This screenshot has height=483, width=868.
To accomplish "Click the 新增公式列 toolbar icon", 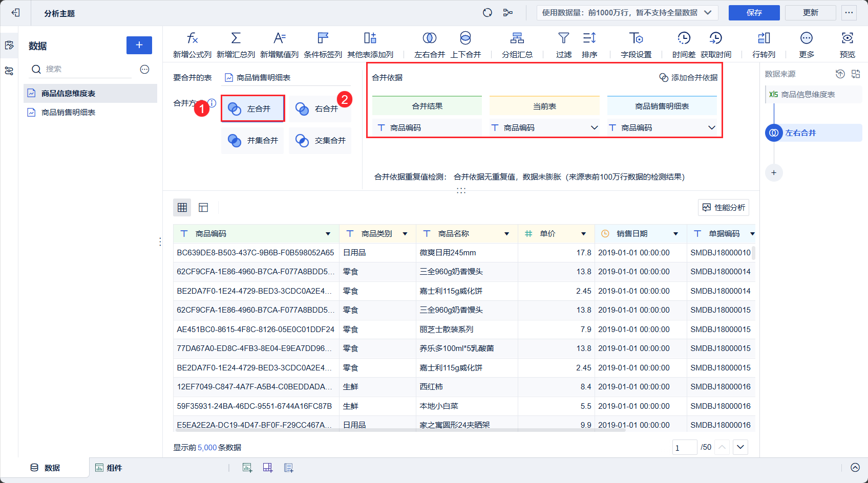I will tap(192, 38).
